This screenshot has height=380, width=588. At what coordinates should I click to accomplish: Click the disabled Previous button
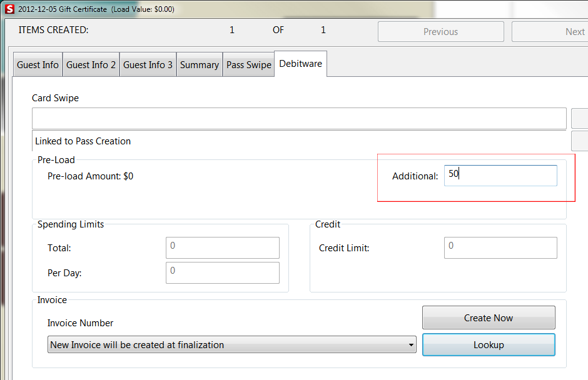[x=440, y=31]
